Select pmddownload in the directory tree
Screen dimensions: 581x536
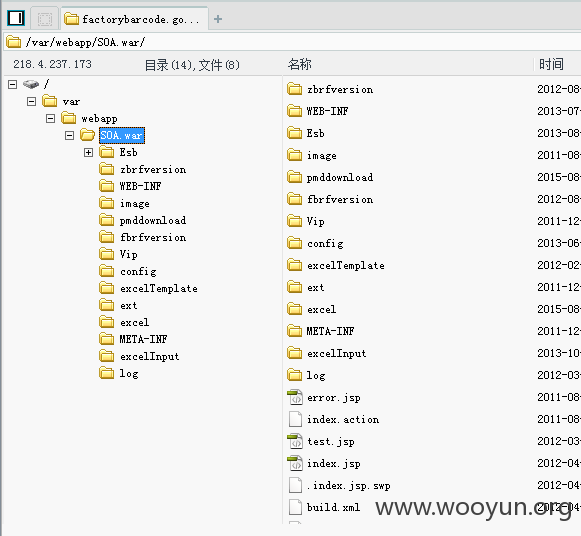[153, 220]
